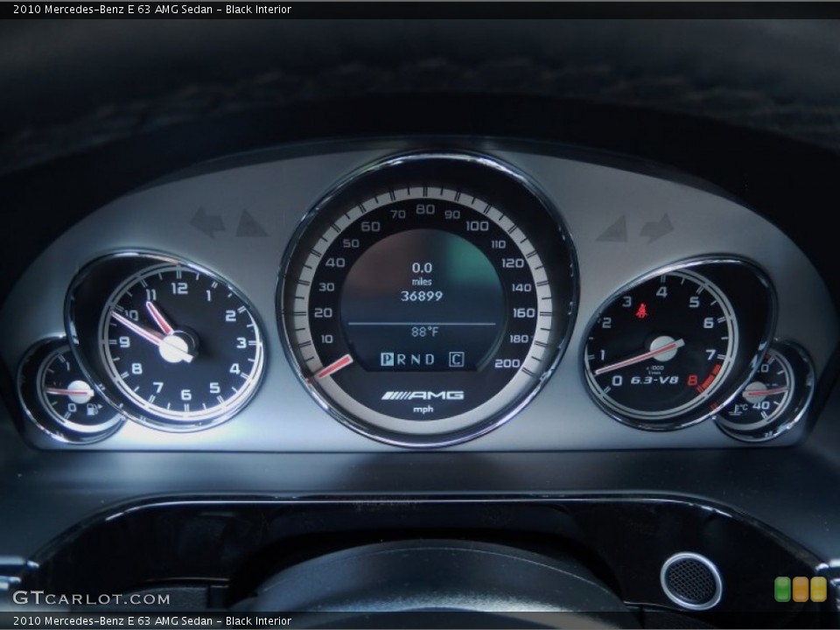Click the 4 on the tachometer

pyautogui.click(x=661, y=292)
